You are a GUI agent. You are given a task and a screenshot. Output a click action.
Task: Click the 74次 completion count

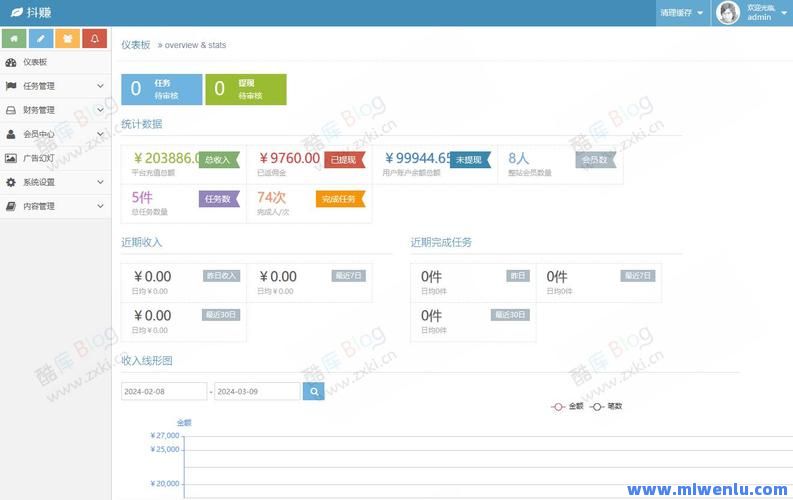pyautogui.click(x=271, y=197)
